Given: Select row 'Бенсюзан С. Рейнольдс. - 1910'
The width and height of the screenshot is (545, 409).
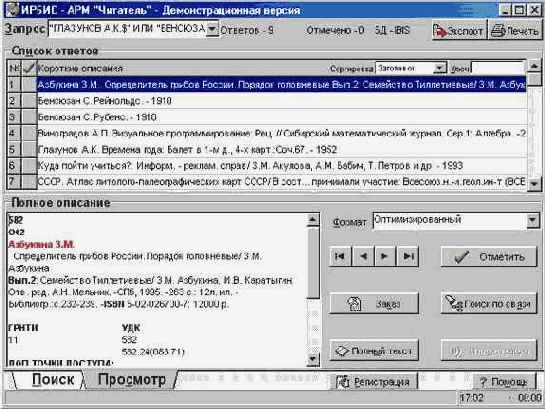Looking at the screenshot, I should 282,101.
